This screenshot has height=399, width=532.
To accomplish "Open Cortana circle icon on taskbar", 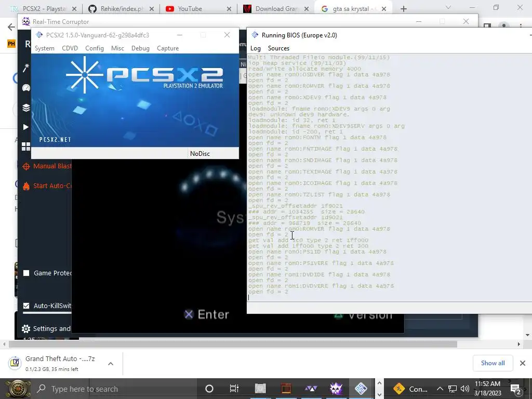I will 209,389.
